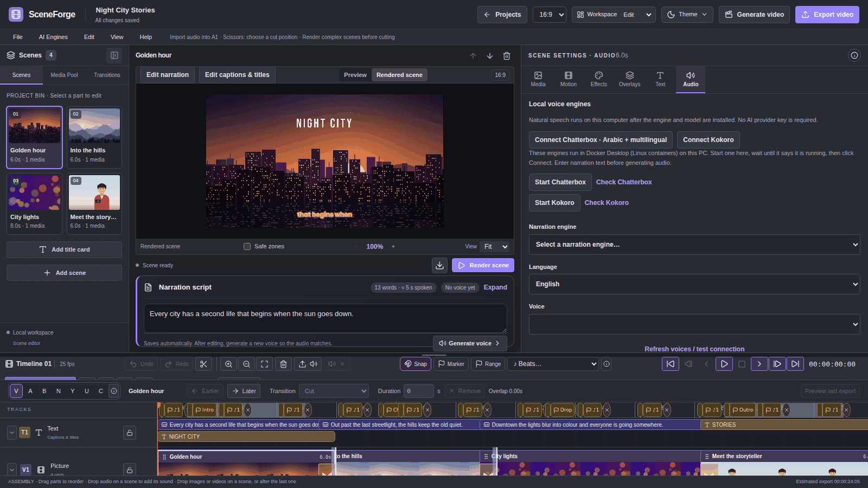The height and width of the screenshot is (488, 868).
Task: Zoom in the timeline with magnifier plus
Action: click(229, 364)
